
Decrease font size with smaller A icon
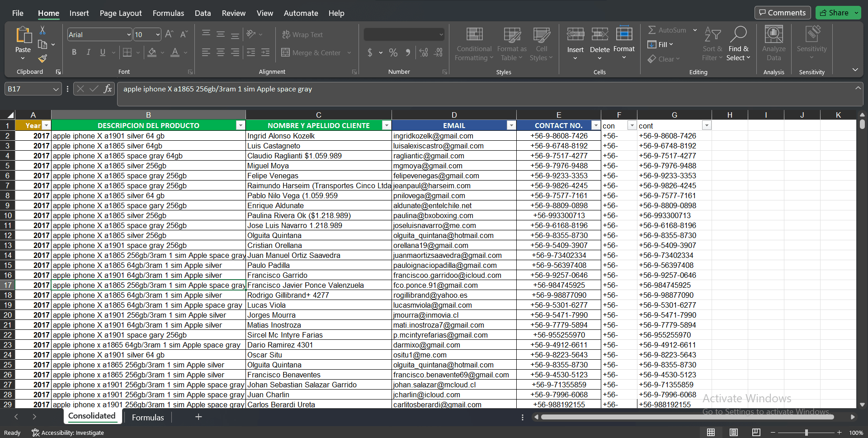coord(184,34)
